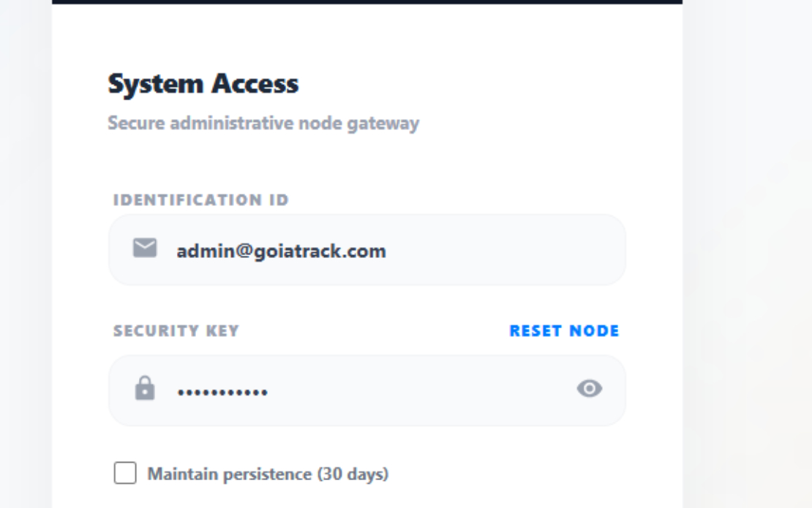Click the 'Maintain persistence (30 days)' label text
The height and width of the screenshot is (508, 812).
pos(268,474)
